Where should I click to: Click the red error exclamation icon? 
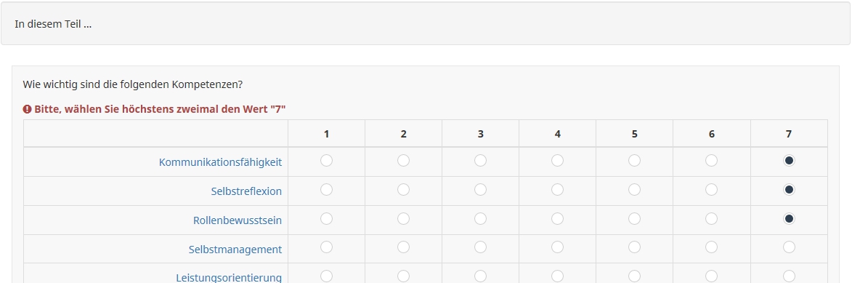(x=27, y=108)
